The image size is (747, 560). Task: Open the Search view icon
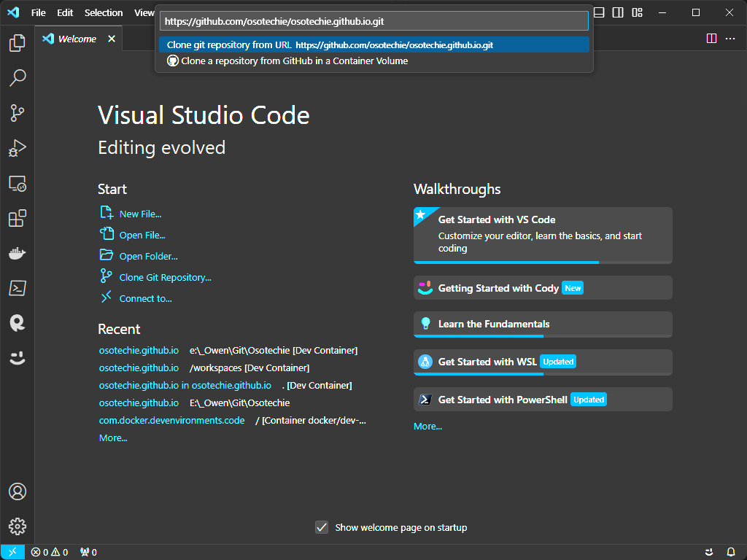tap(17, 78)
